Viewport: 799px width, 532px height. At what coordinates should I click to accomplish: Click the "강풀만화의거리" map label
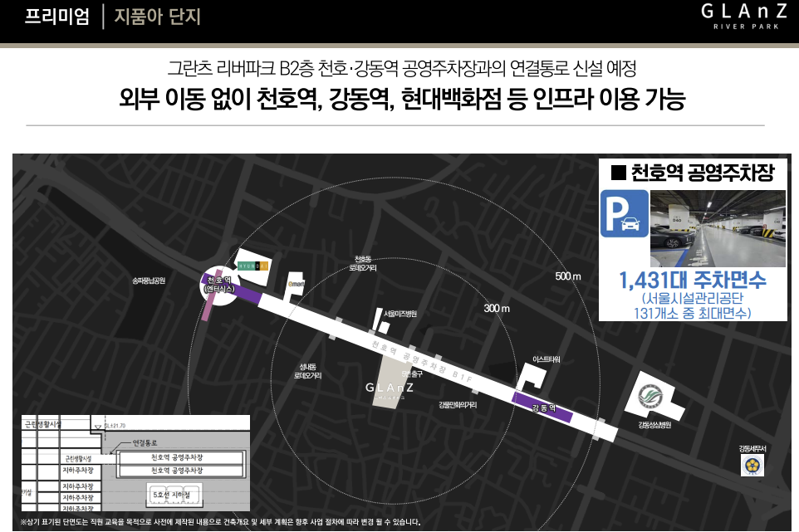pyautogui.click(x=458, y=405)
